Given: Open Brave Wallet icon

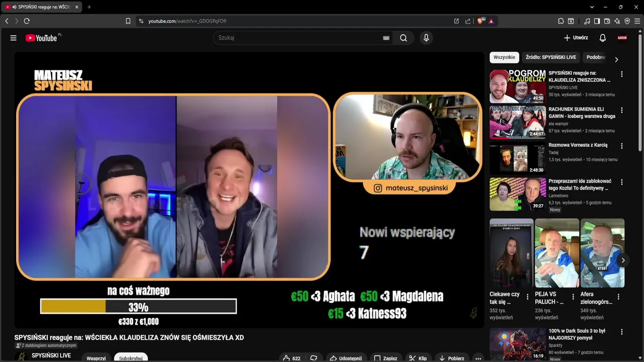Looking at the screenshot, I should (607, 21).
